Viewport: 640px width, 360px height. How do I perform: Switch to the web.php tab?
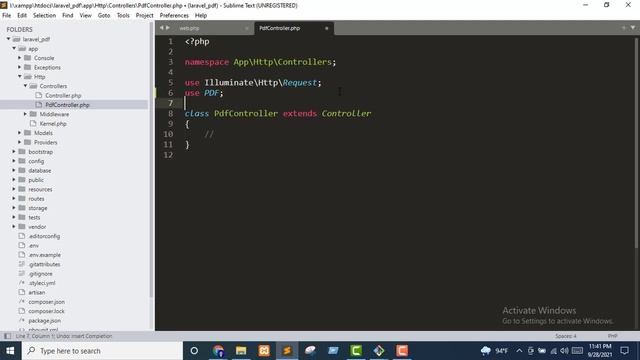(x=189, y=28)
